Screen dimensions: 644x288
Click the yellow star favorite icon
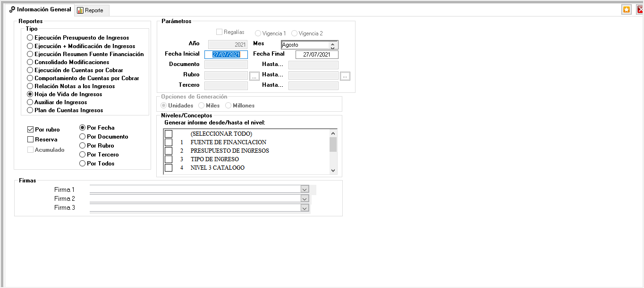(x=626, y=9)
